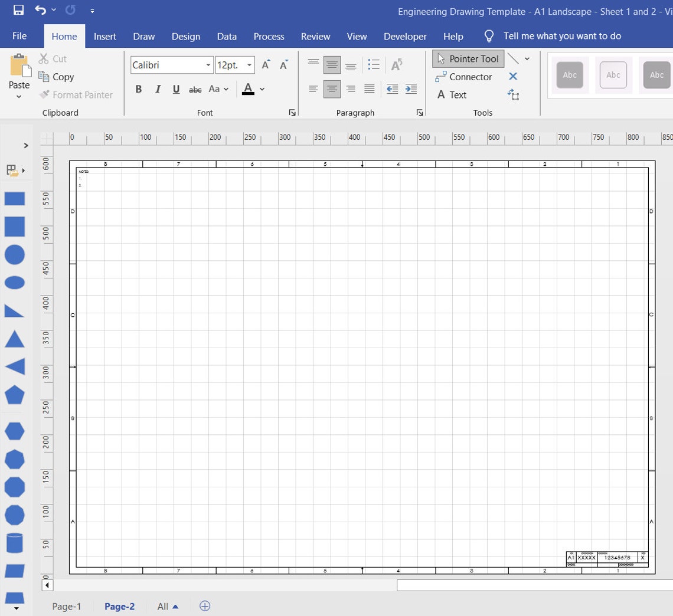Add a new page with the plus button
The height and width of the screenshot is (616, 673).
coord(205,606)
